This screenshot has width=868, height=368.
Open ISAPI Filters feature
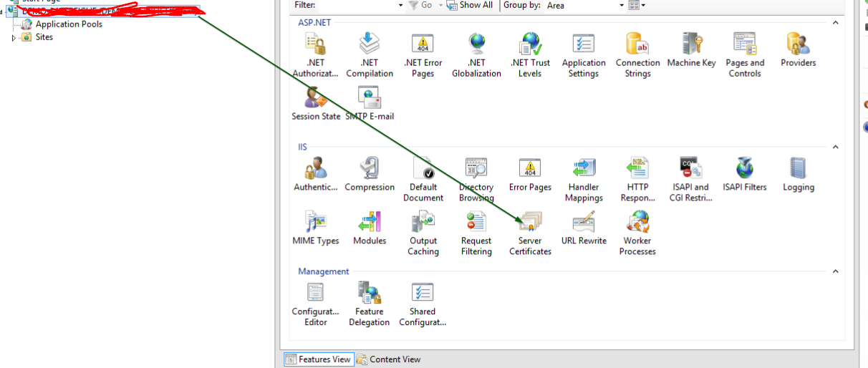click(x=745, y=175)
